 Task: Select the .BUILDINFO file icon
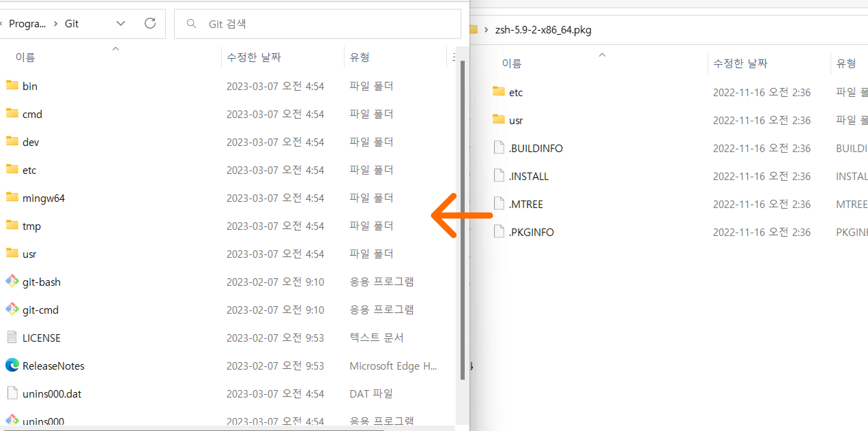(499, 147)
